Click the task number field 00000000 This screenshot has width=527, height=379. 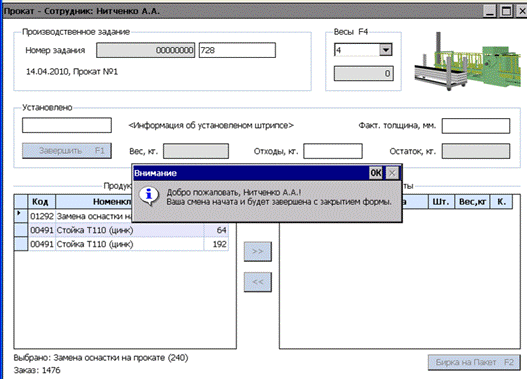pos(146,50)
